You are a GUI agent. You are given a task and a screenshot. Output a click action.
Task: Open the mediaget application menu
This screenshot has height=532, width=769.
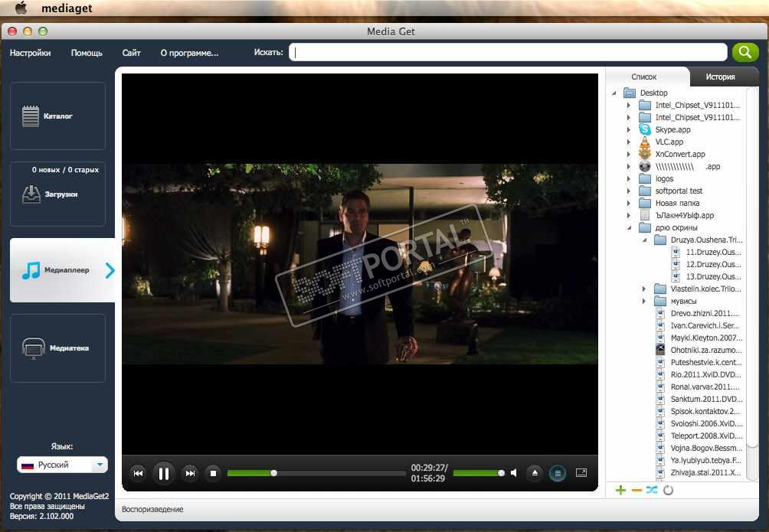tap(67, 8)
